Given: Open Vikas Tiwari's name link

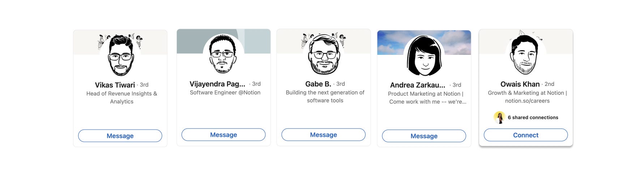Looking at the screenshot, I should click(115, 85).
